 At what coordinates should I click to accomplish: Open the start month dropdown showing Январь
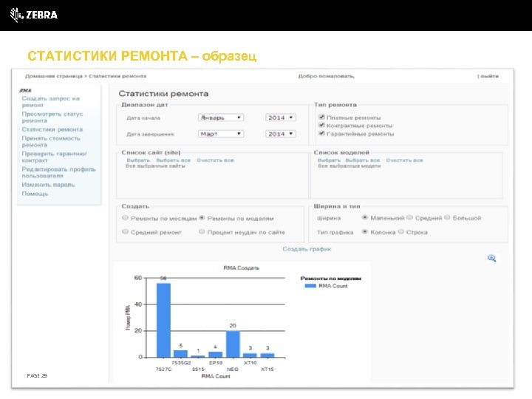coord(221,117)
